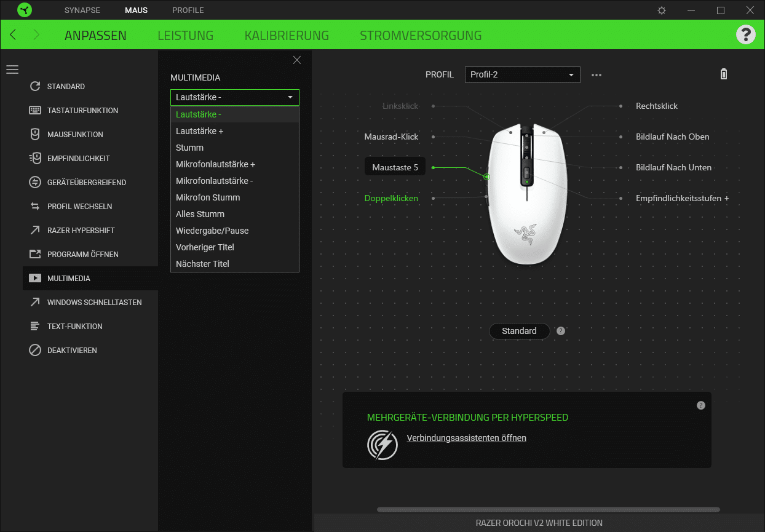
Task: Open the Verbindungsassistenten öffnen link
Action: point(466,438)
